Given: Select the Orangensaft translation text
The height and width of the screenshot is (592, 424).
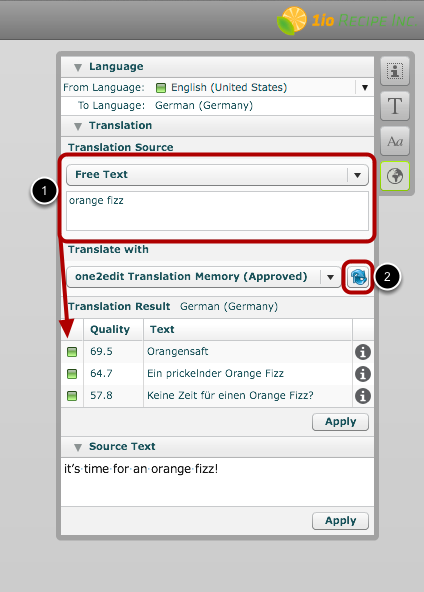Looking at the screenshot, I should pyautogui.click(x=177, y=352).
